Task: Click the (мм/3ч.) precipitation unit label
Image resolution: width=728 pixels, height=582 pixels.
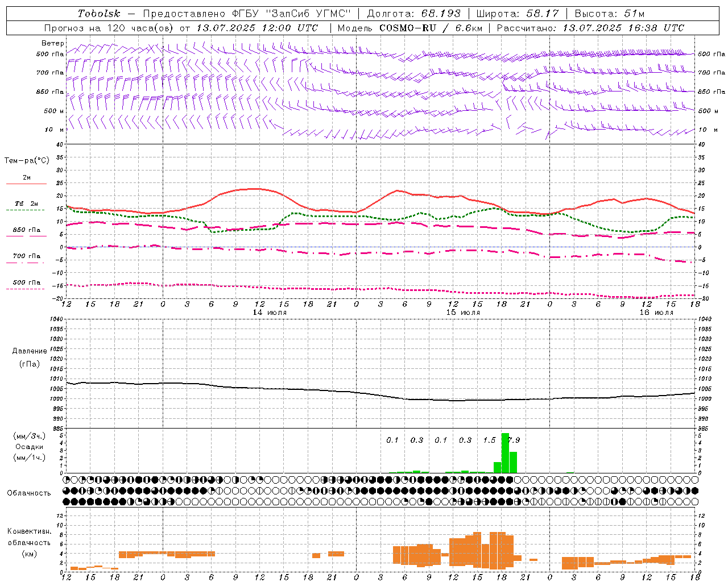Action: [x=30, y=436]
